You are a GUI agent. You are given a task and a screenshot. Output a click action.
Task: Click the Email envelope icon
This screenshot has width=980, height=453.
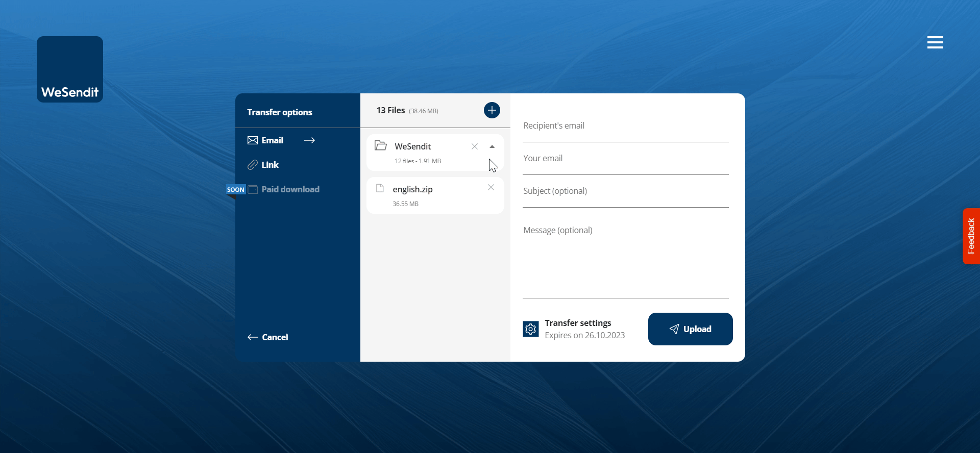[253, 140]
